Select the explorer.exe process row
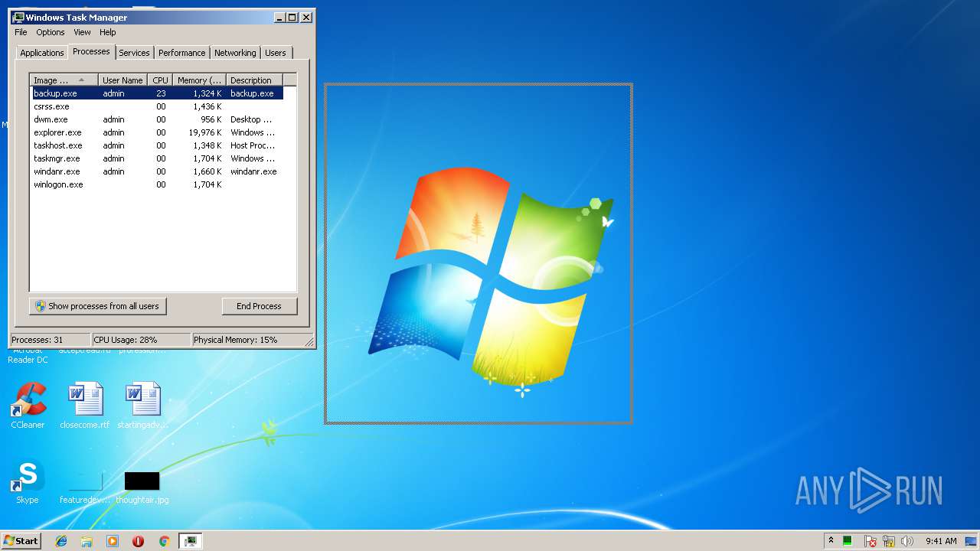Image resolution: width=980 pixels, height=551 pixels. (x=158, y=132)
